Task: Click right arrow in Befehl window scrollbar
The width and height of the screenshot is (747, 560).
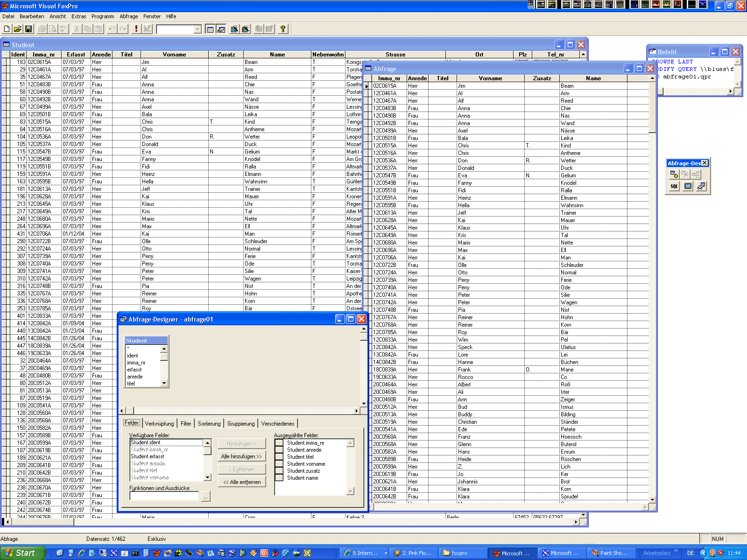Action: point(730,91)
